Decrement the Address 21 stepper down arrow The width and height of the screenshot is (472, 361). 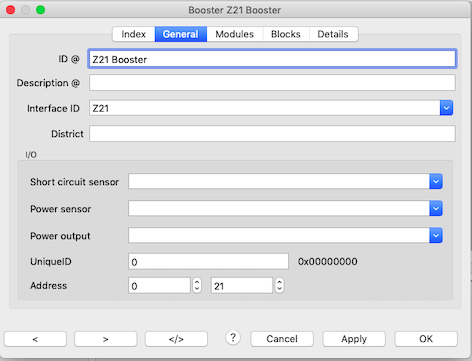[280, 289]
